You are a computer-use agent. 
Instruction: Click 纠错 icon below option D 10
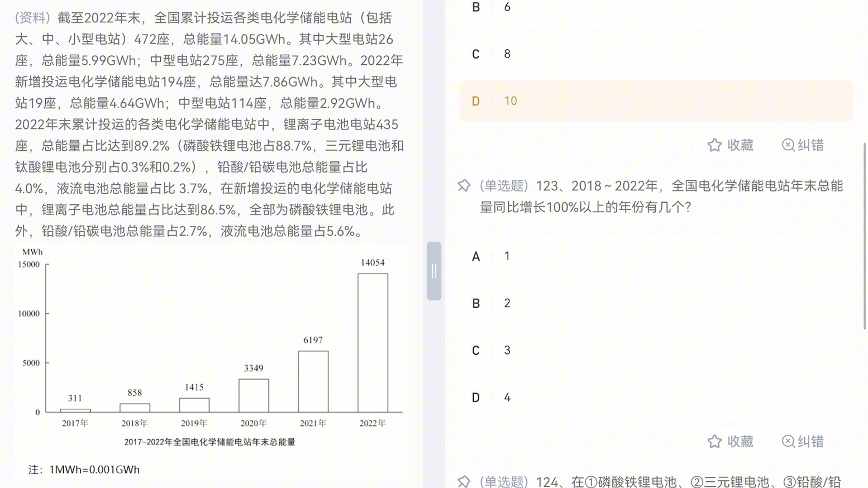(788, 145)
